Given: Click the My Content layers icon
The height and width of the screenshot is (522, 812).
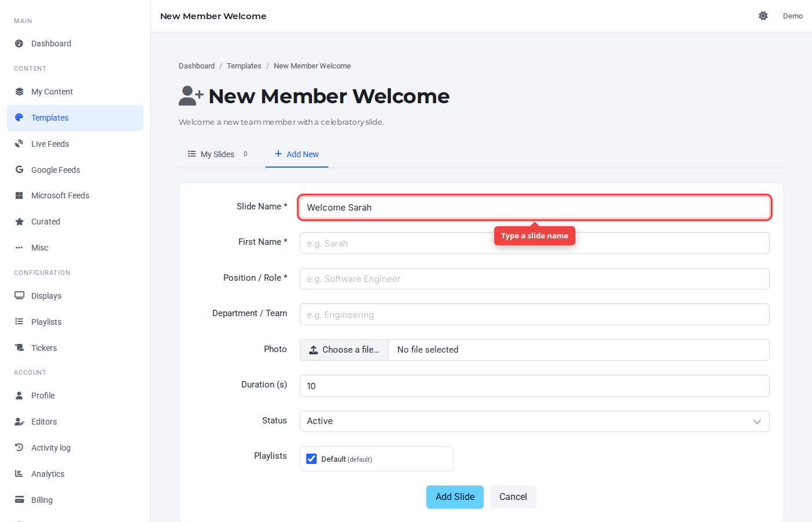Looking at the screenshot, I should [x=19, y=92].
